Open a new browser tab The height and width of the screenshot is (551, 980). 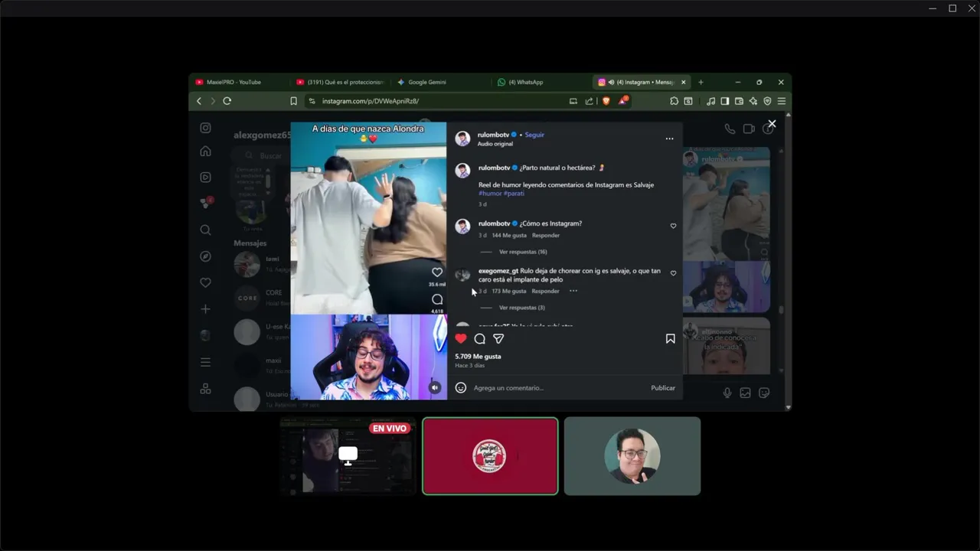point(701,82)
